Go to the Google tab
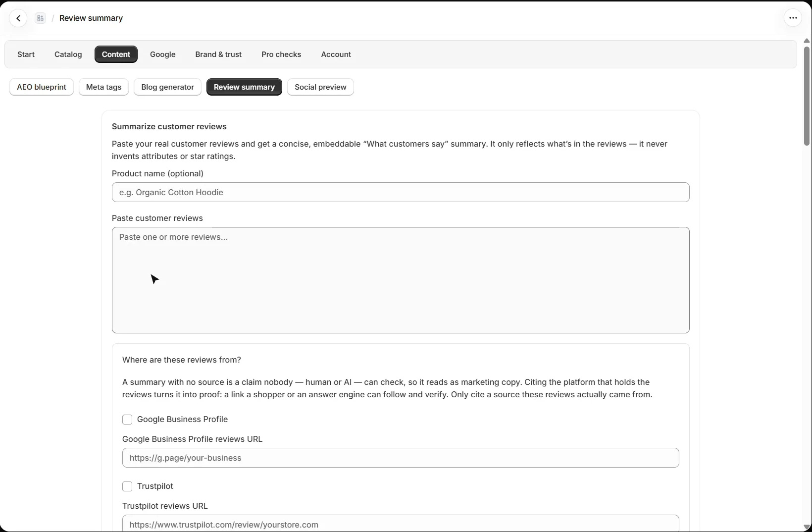Image resolution: width=812 pixels, height=532 pixels. coord(163,54)
